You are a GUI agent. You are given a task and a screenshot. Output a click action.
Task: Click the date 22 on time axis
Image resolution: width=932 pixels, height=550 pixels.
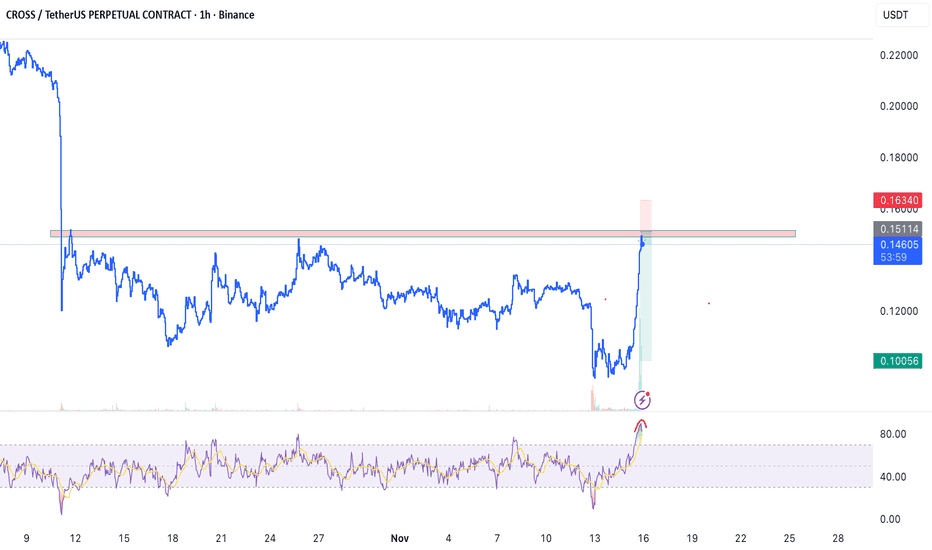click(x=741, y=538)
